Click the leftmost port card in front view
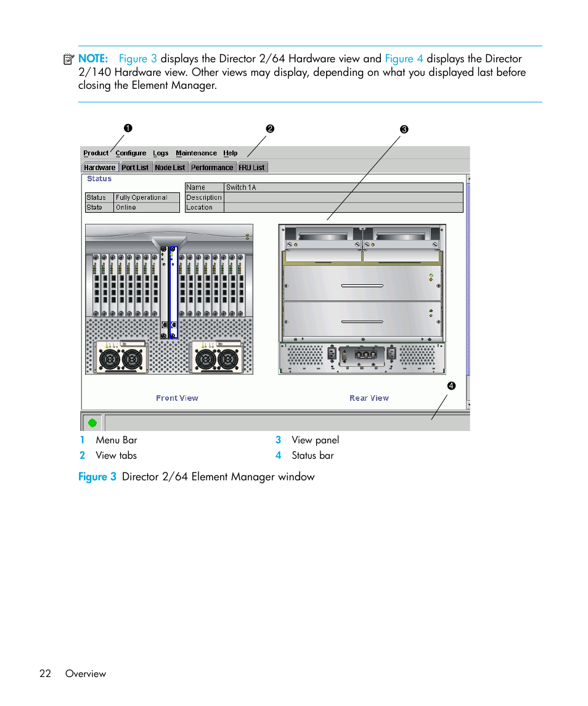This screenshot has width=588, height=706. [96, 285]
